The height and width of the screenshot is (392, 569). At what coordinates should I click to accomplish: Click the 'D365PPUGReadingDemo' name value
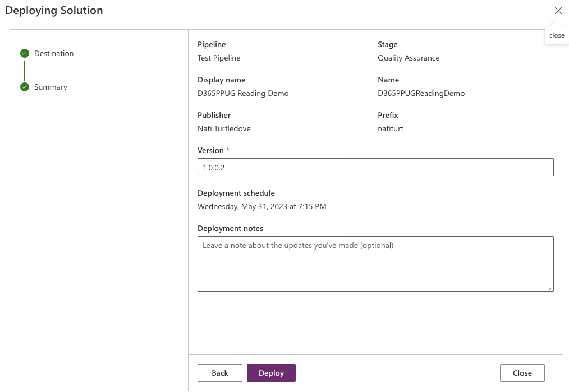pyautogui.click(x=421, y=93)
